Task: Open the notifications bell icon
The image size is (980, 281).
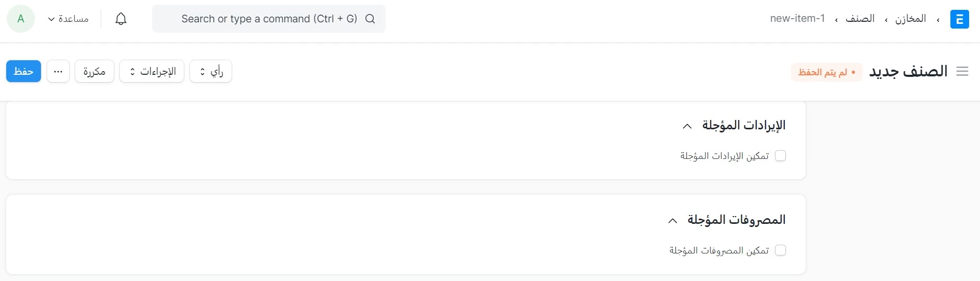Action: pos(121,19)
